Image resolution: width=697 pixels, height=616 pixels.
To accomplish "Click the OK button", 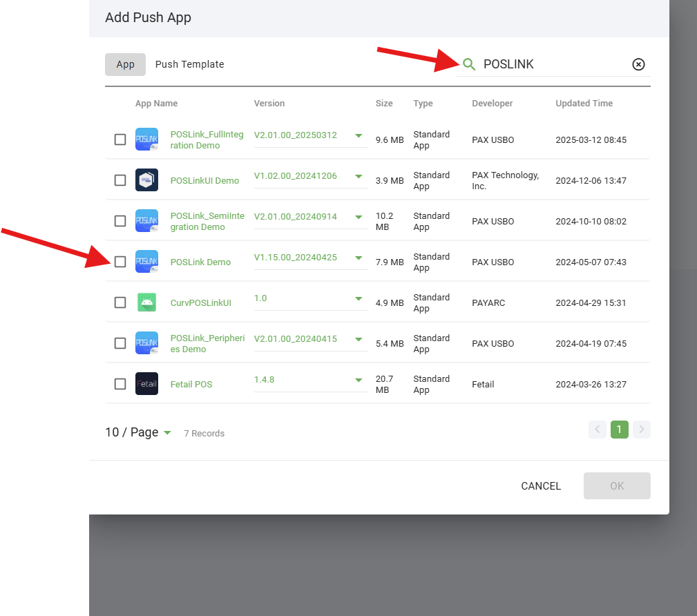I will (x=617, y=485).
